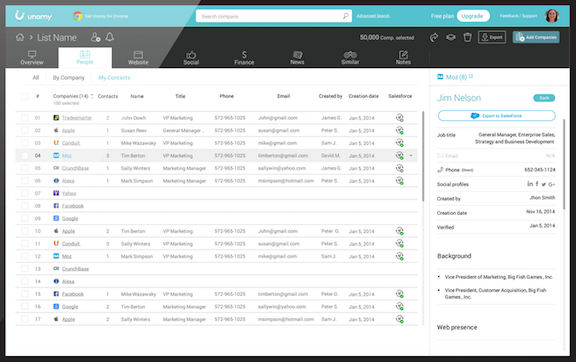Click the Moz logo icon in side panel
Image resolution: width=576 pixels, height=362 pixels.
tap(440, 76)
